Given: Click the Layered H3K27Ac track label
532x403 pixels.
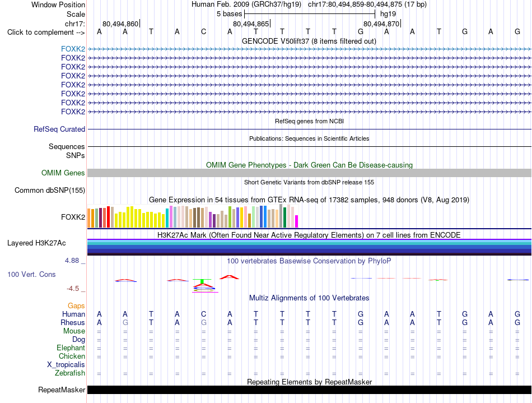Looking at the screenshot, I should 36,243.
